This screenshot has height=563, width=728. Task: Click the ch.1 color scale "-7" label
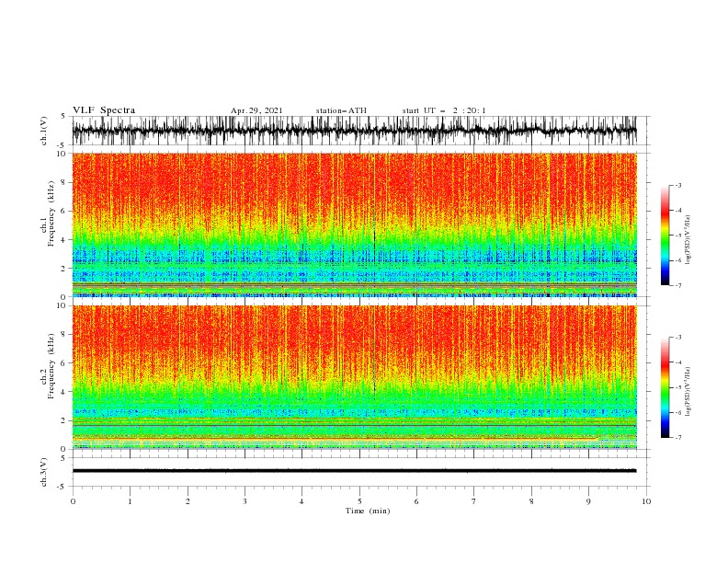click(x=678, y=285)
